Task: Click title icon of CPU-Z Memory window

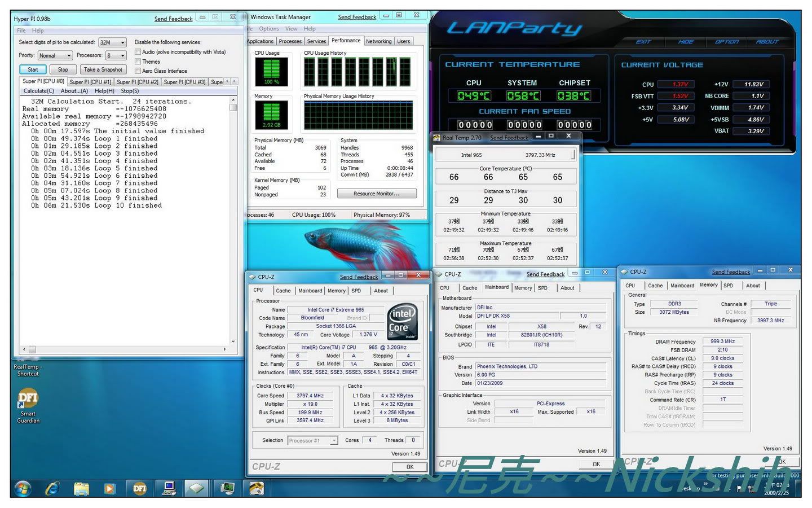Action: point(624,271)
